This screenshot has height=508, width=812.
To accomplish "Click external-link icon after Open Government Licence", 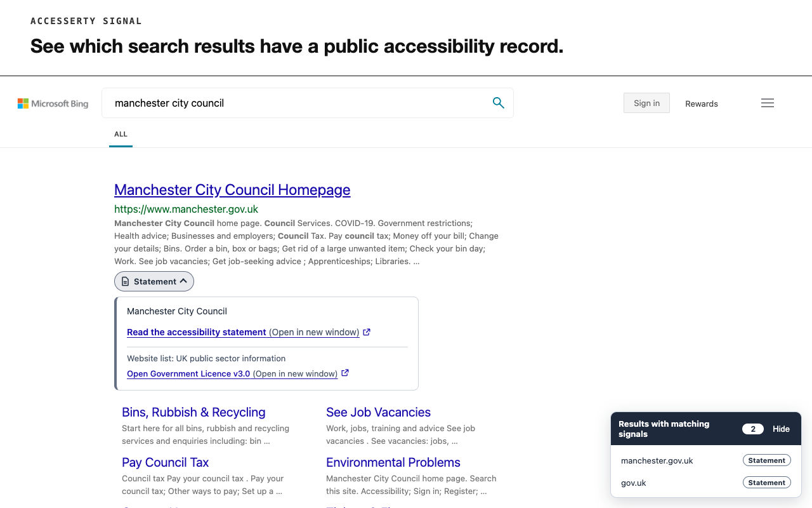I will 345,373.
